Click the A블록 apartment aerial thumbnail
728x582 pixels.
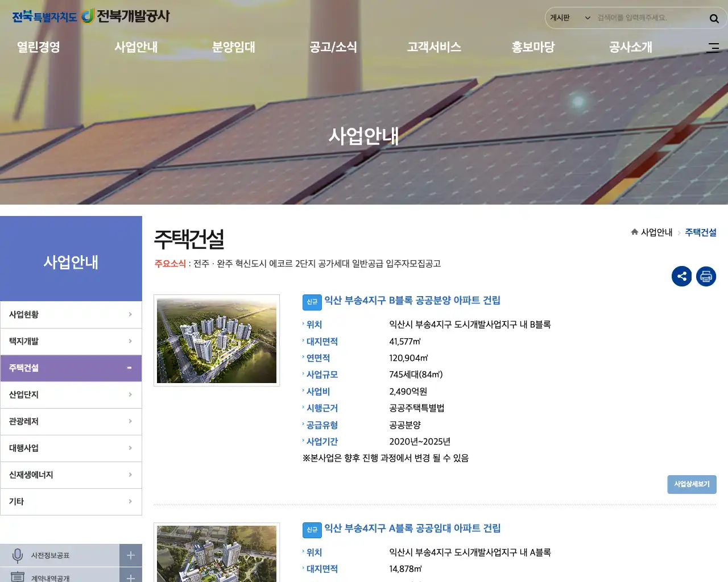(x=217, y=553)
